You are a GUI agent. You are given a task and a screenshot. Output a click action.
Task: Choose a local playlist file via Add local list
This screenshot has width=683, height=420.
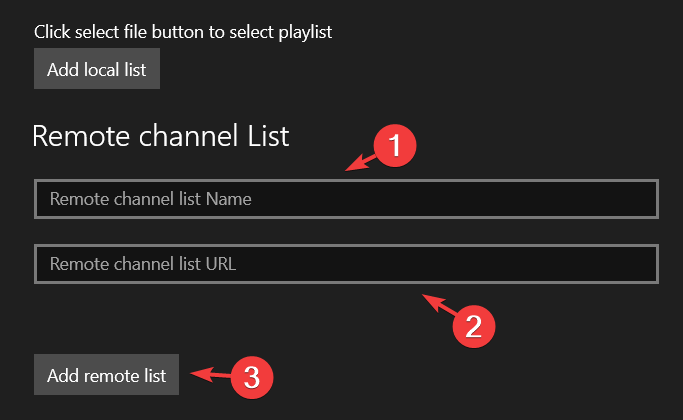pyautogui.click(x=97, y=69)
